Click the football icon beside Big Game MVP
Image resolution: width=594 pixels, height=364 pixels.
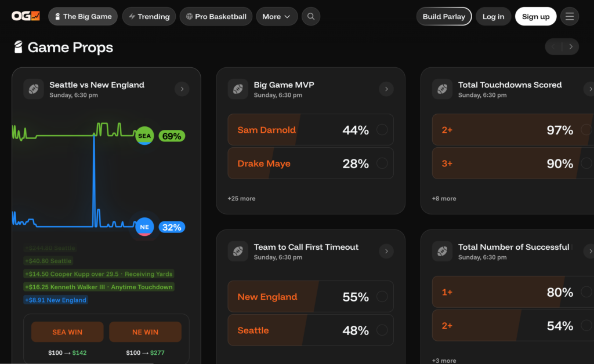tap(238, 89)
